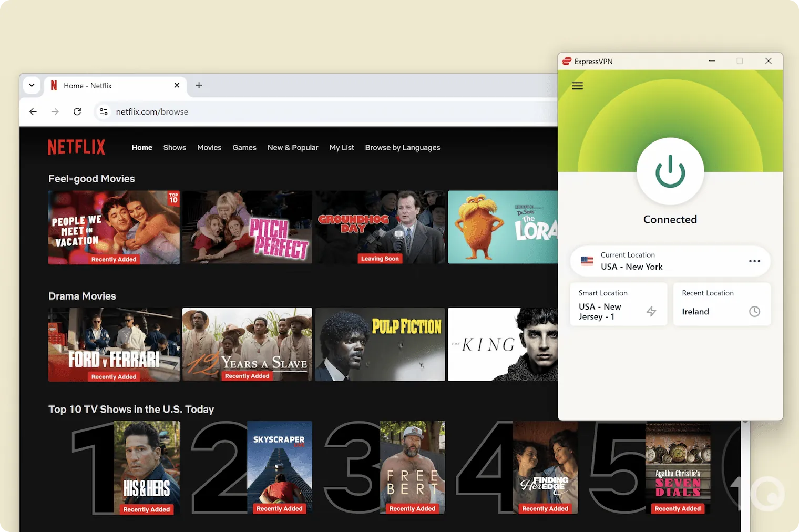Open the tab list chevron dropdown
Screen dimensions: 799x532
[31, 85]
